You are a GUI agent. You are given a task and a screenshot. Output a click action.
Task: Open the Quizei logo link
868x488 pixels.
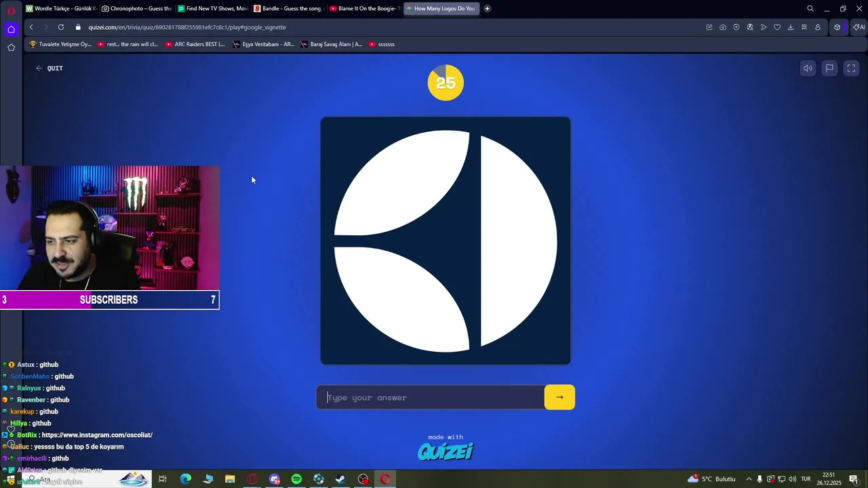point(446,451)
